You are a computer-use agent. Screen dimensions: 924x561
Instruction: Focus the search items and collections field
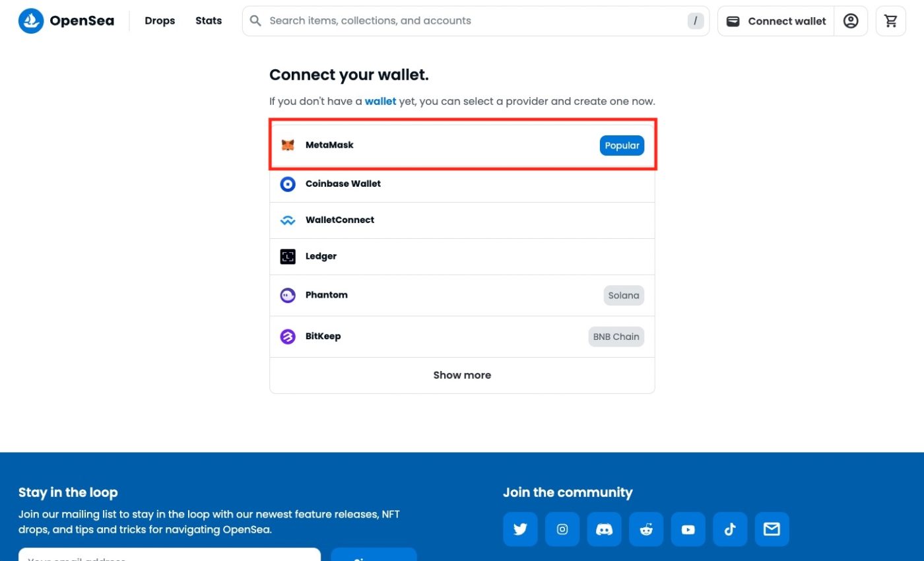tap(476, 21)
